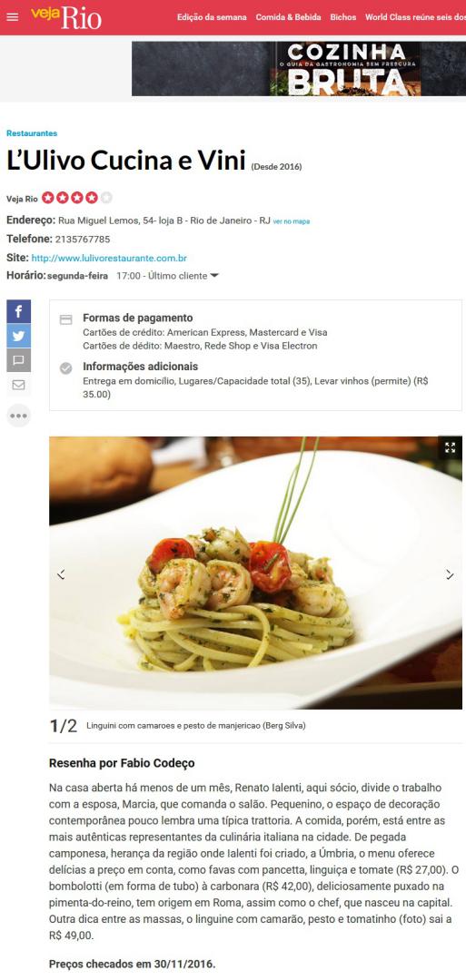Open the comments speech bubble icon

19,360
